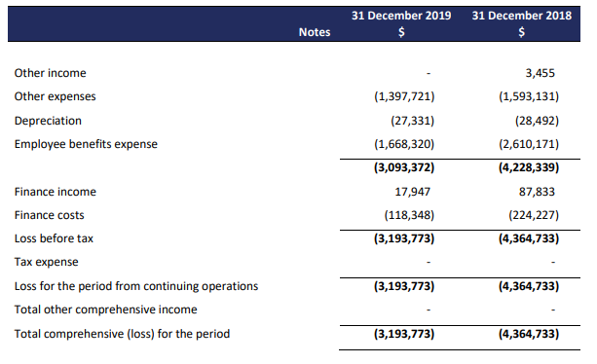Select Employee benefits expense label

tap(86, 144)
